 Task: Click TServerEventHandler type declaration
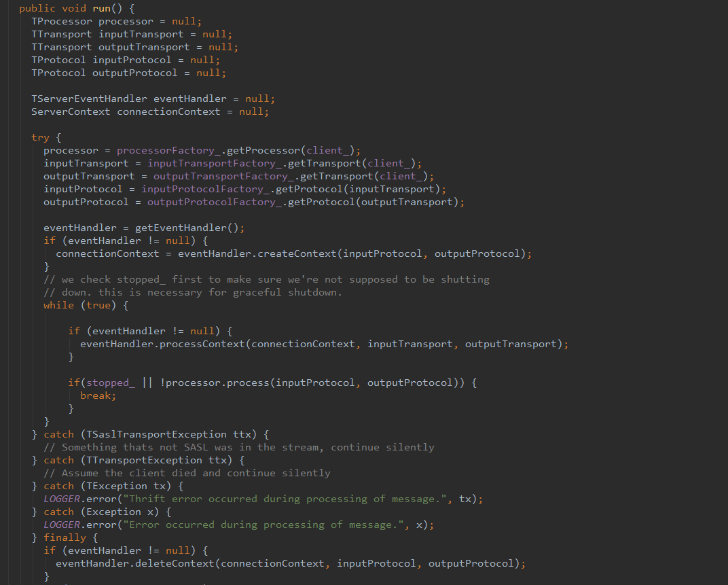point(89,99)
